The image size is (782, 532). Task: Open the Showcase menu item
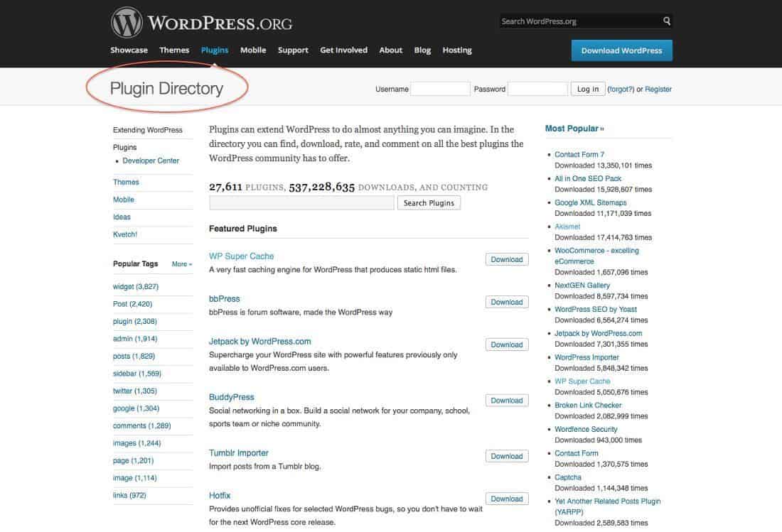pyautogui.click(x=129, y=50)
